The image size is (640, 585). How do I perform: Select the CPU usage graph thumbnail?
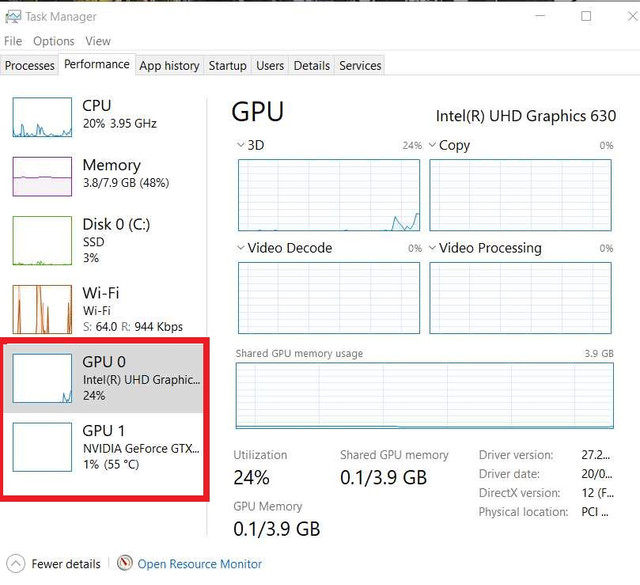(42, 117)
